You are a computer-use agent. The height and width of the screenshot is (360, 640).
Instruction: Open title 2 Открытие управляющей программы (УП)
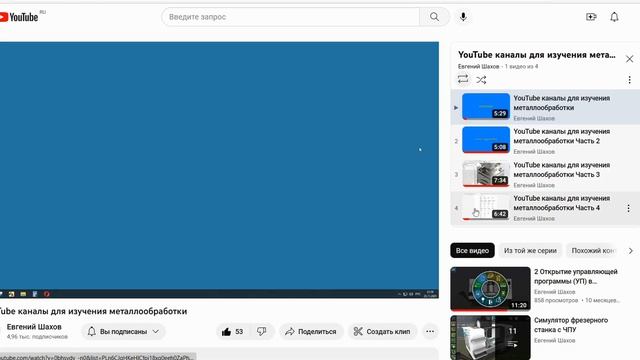point(576,276)
